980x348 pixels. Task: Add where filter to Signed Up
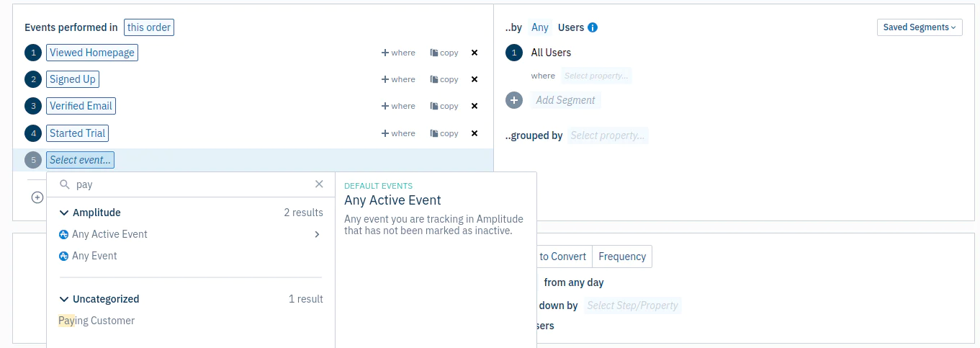pyautogui.click(x=398, y=79)
